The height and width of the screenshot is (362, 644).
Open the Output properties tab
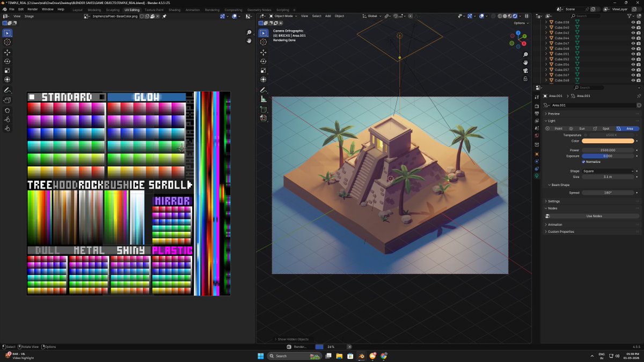coord(537,114)
